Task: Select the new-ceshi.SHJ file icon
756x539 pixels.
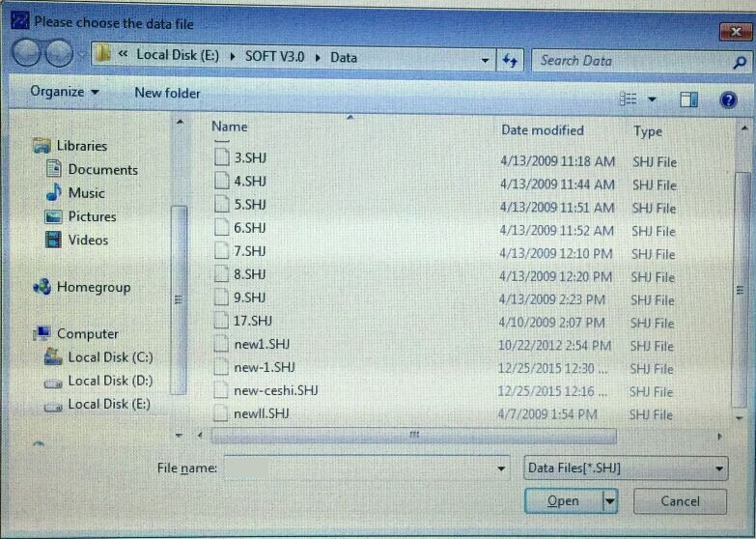Action: (x=222, y=391)
